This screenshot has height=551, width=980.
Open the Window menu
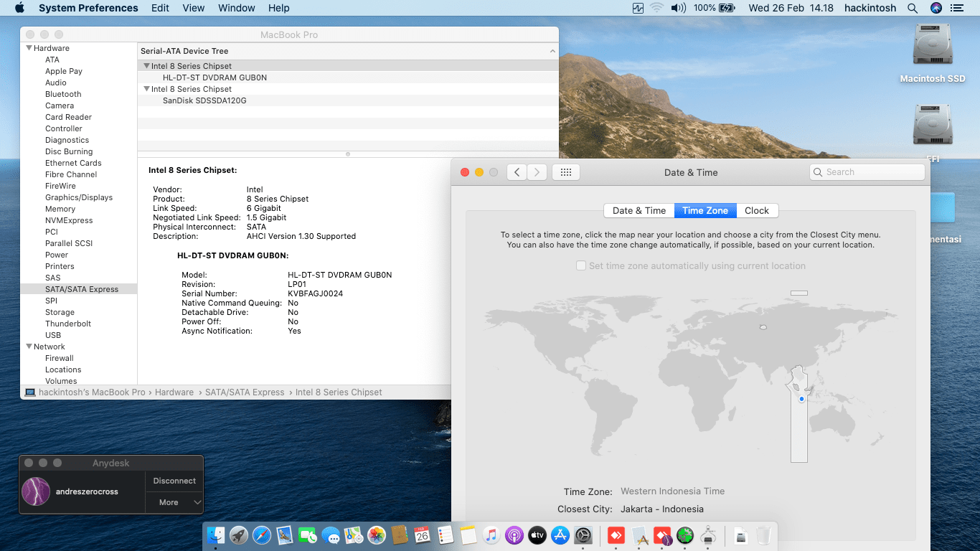[237, 8]
